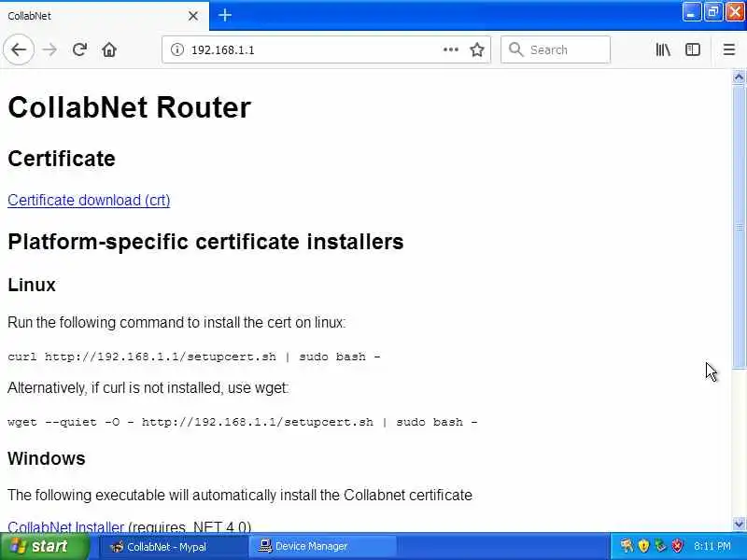Click the Windows section heading
This screenshot has height=560, width=747.
[x=46, y=458]
